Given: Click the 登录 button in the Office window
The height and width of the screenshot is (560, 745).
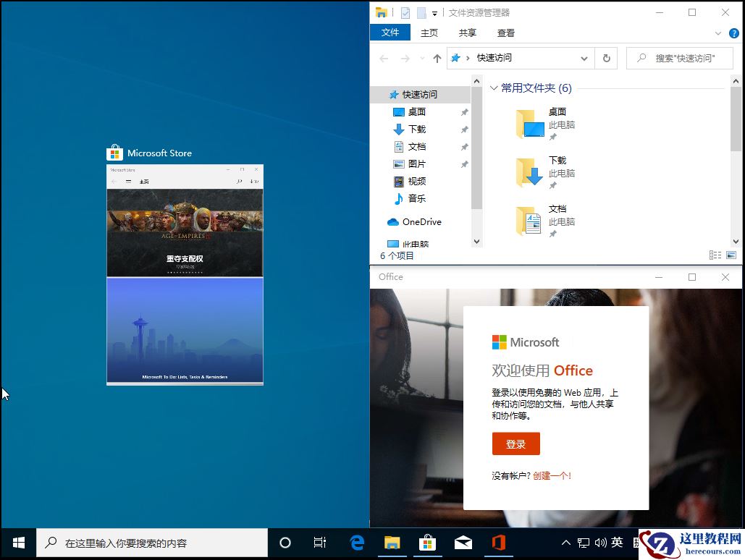Looking at the screenshot, I should (x=515, y=444).
